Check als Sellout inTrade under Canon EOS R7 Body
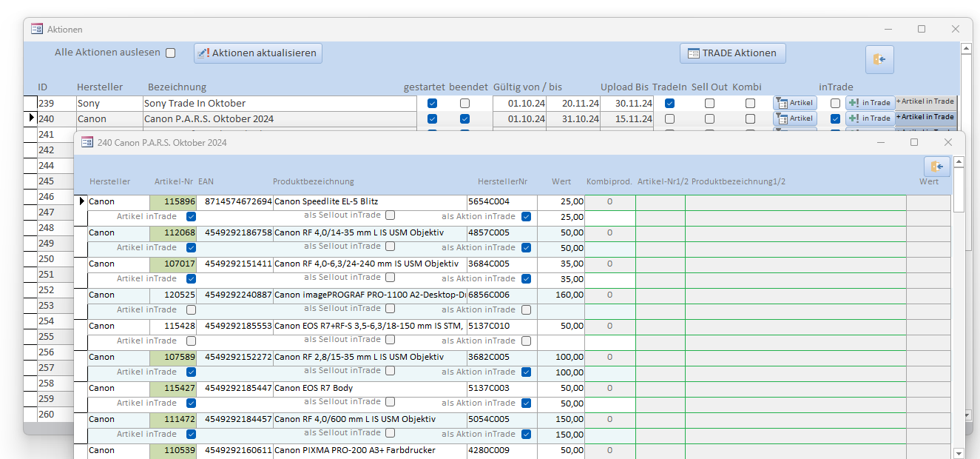This screenshot has width=980, height=459. point(391,402)
